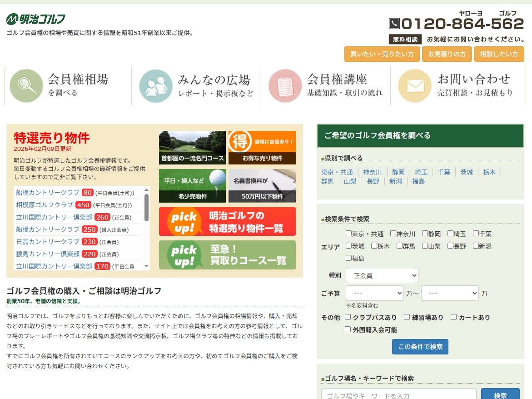The image size is (532, 399).
Task: Expand the minimum ご予算 dropdown
Action: 374,293
